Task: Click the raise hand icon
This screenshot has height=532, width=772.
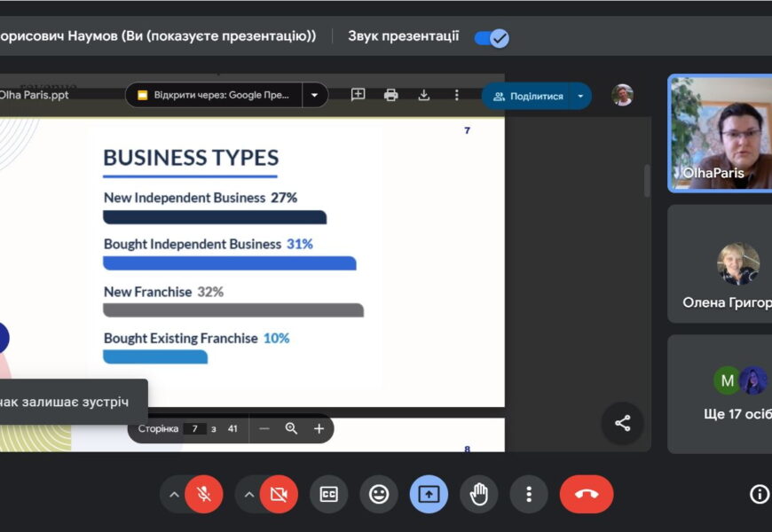Action: (479, 495)
